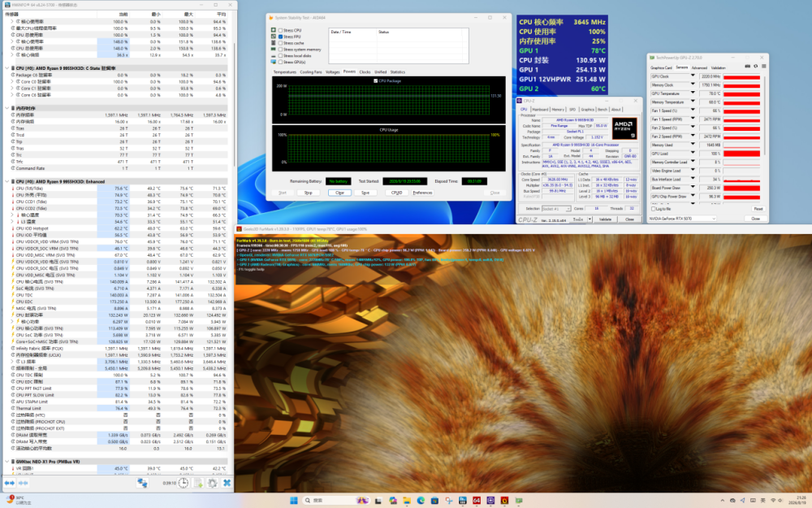Viewport: 812px width, 508px height.
Task: Open GPU selection dropdown RTX 5070
Action: 682,219
